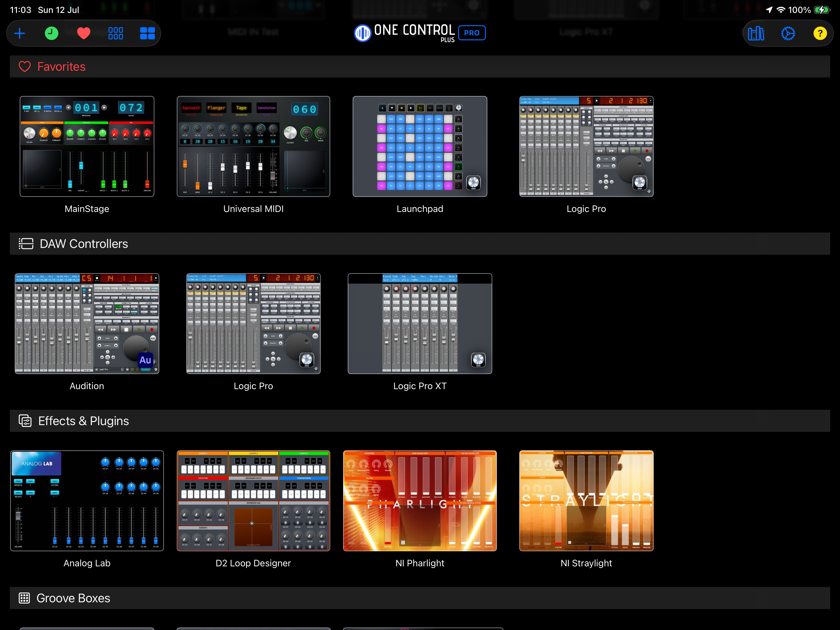The width and height of the screenshot is (840, 630).
Task: Open the D2 Loop Designer thumbnail
Action: (x=253, y=500)
